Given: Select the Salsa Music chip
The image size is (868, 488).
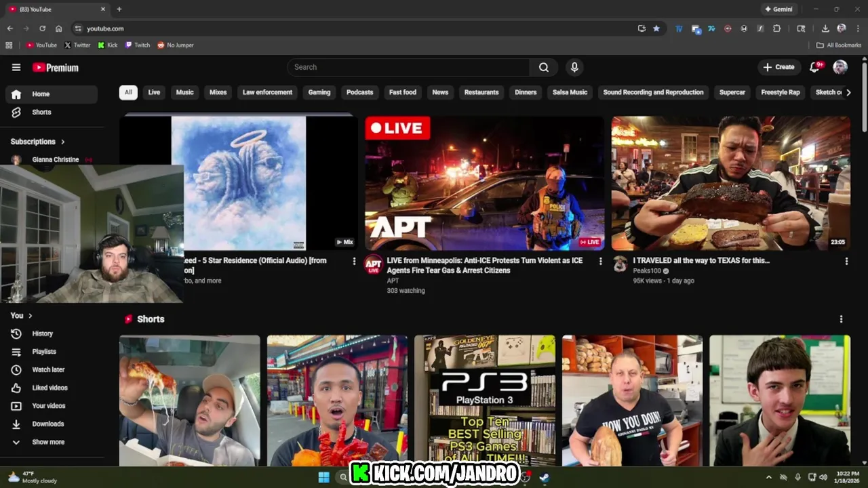Looking at the screenshot, I should click(x=570, y=92).
